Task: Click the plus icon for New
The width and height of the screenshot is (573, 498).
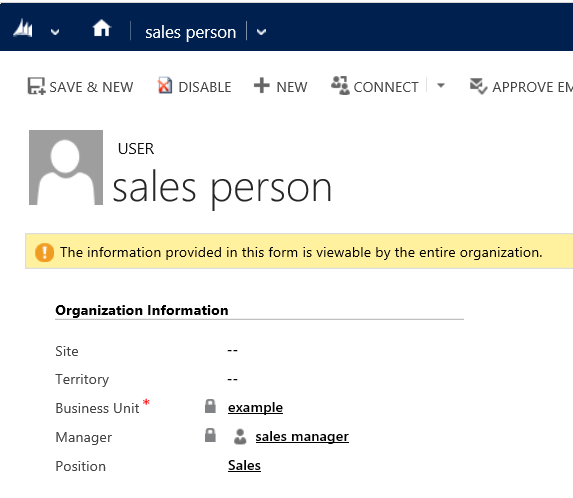Action: pos(262,85)
